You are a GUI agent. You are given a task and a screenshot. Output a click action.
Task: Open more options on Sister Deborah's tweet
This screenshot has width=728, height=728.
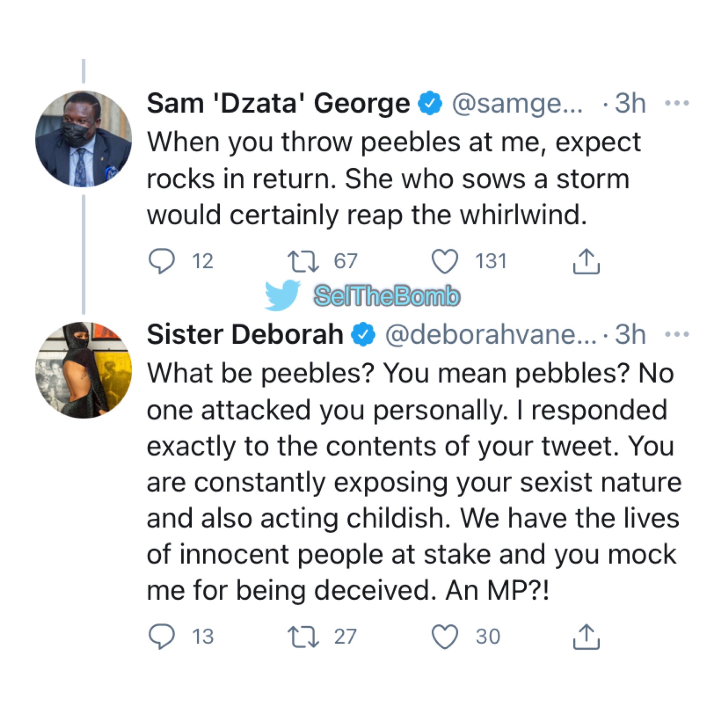[x=677, y=334]
